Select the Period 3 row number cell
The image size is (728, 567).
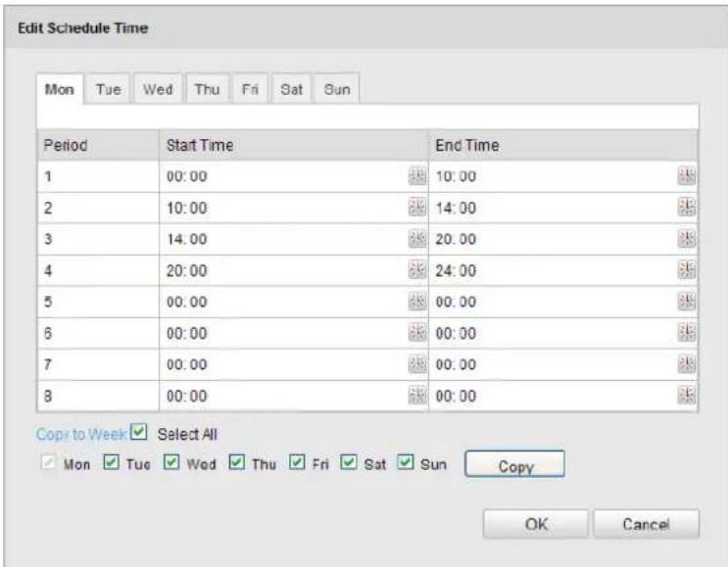point(98,239)
